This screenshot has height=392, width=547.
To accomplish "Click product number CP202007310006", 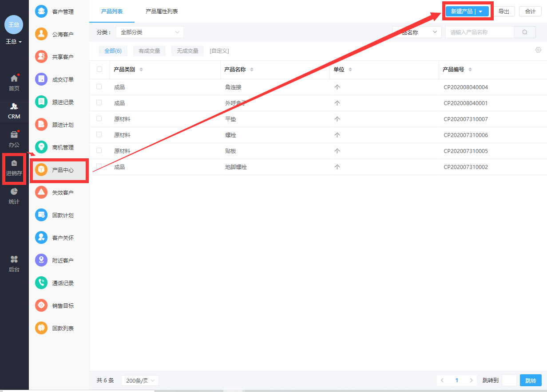I will [x=466, y=135].
